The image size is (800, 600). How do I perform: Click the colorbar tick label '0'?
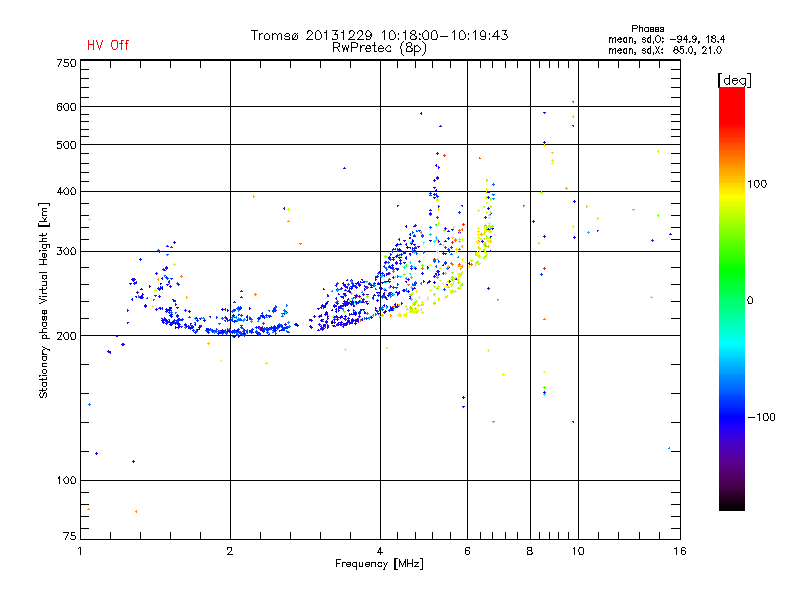coord(750,300)
